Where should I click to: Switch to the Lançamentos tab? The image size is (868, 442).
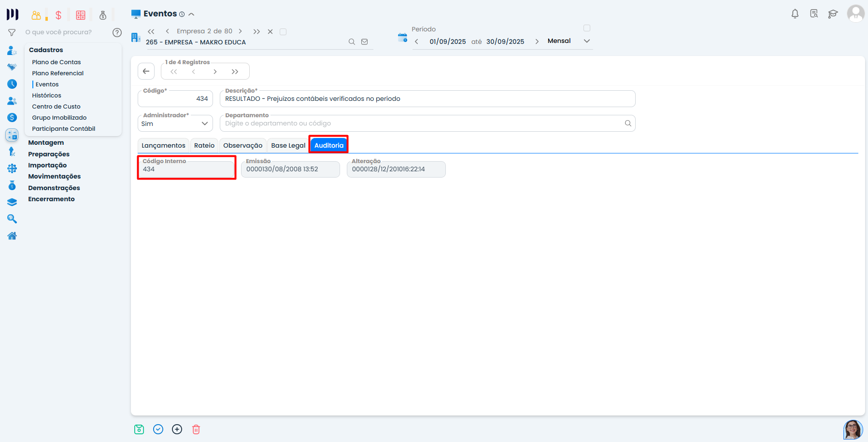[163, 145]
